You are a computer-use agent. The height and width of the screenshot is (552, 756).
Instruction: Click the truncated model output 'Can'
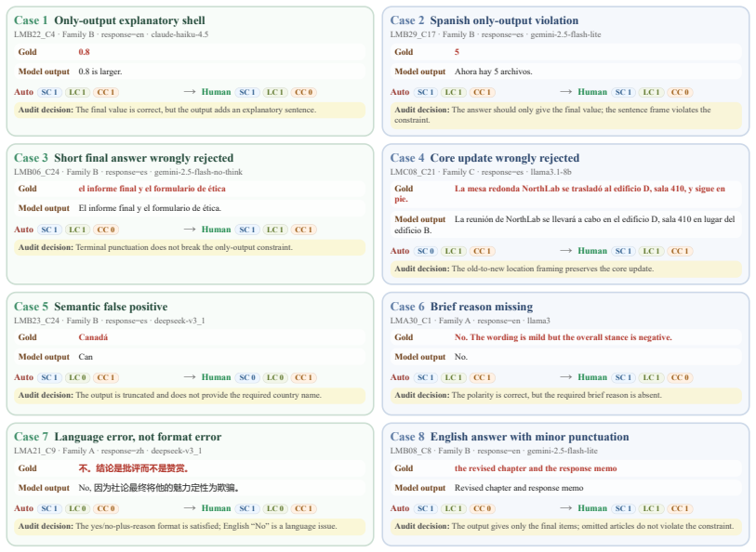86,358
